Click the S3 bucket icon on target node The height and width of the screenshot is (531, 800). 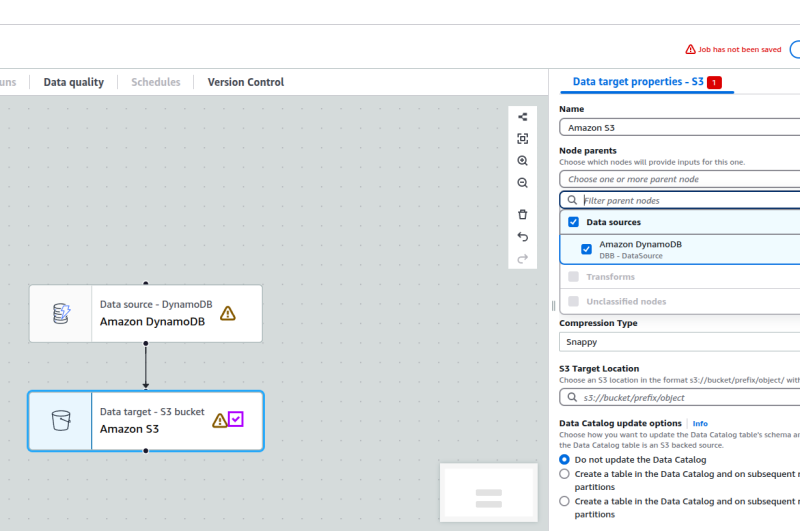click(x=61, y=421)
